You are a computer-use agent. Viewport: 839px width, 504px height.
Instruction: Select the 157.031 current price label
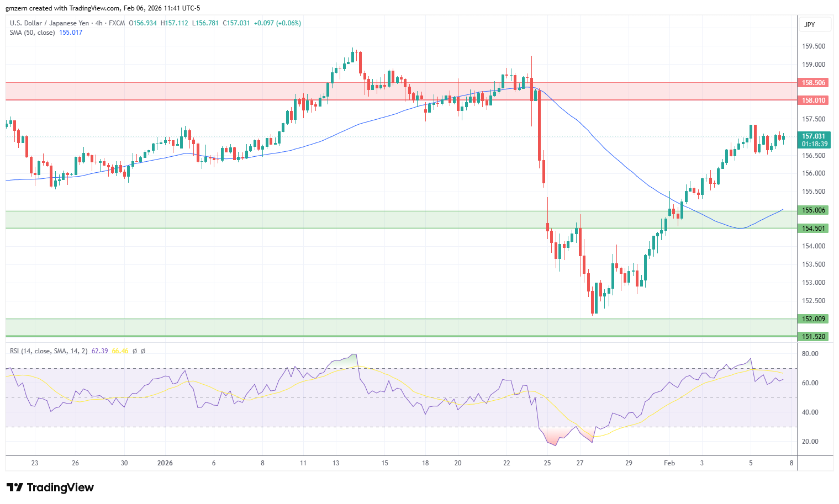pos(814,136)
